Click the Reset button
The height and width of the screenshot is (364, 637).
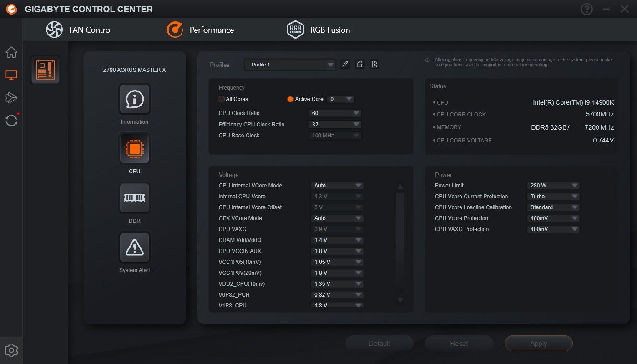pos(459,344)
